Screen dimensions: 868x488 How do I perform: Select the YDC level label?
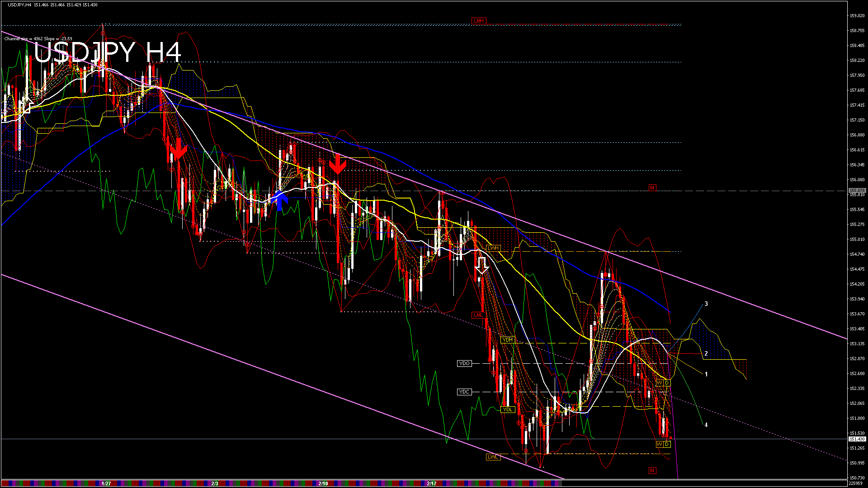pos(464,392)
